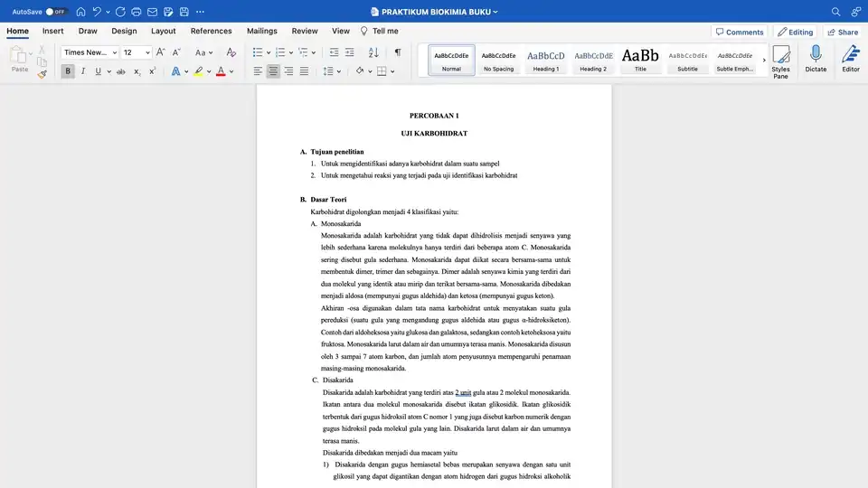The image size is (868, 488).
Task: Toggle strikethrough formatting
Action: coord(120,71)
